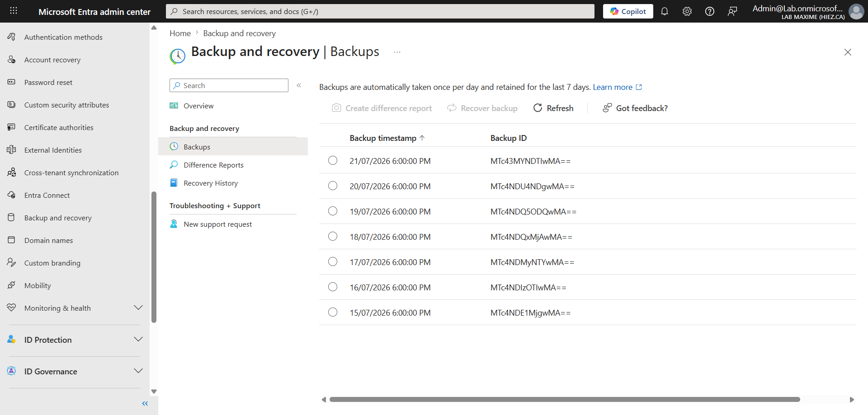Click the Account recovery icon

pyautogui.click(x=12, y=59)
